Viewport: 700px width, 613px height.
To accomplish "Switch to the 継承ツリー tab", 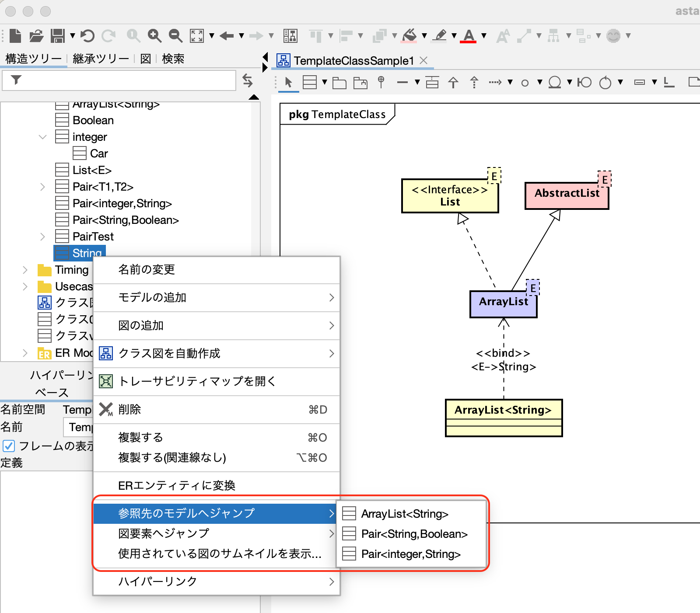I will (x=101, y=59).
